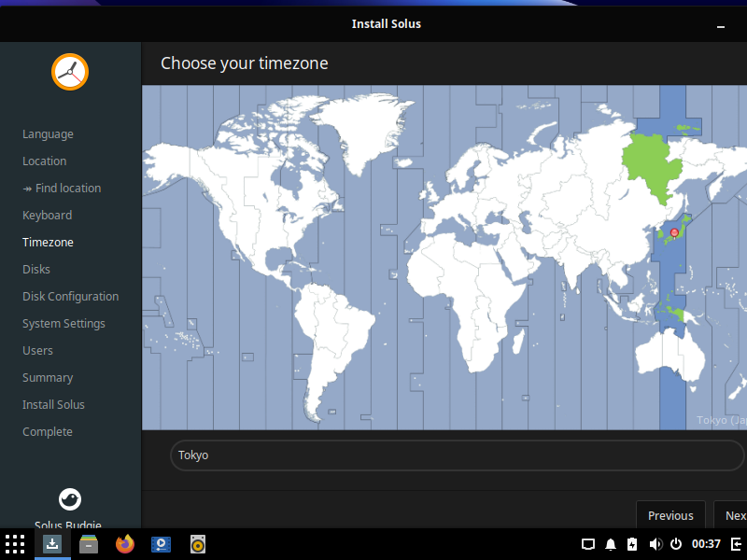Image resolution: width=747 pixels, height=560 pixels.
Task: Click Australia on the timezone map
Action: (669, 355)
